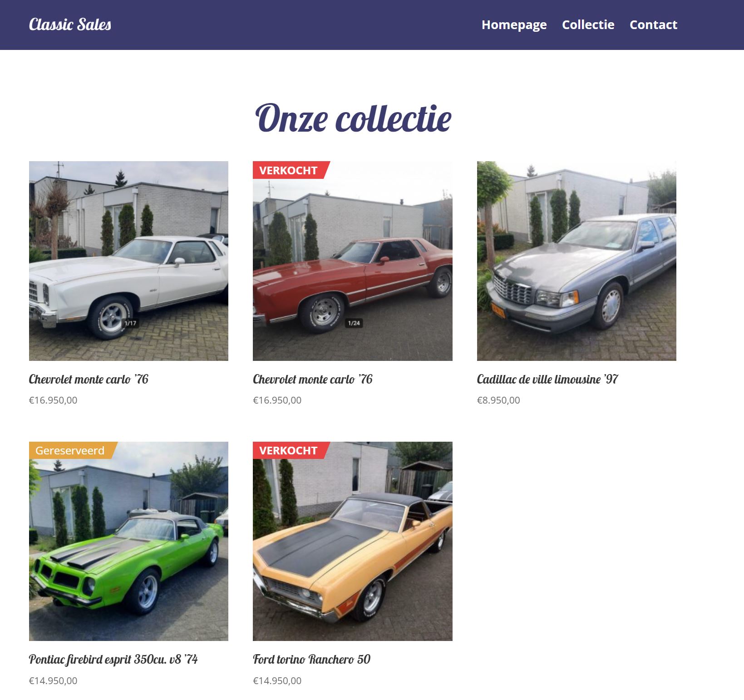
Task: Click the 1/17 counter on white car photo
Action: pos(130,323)
